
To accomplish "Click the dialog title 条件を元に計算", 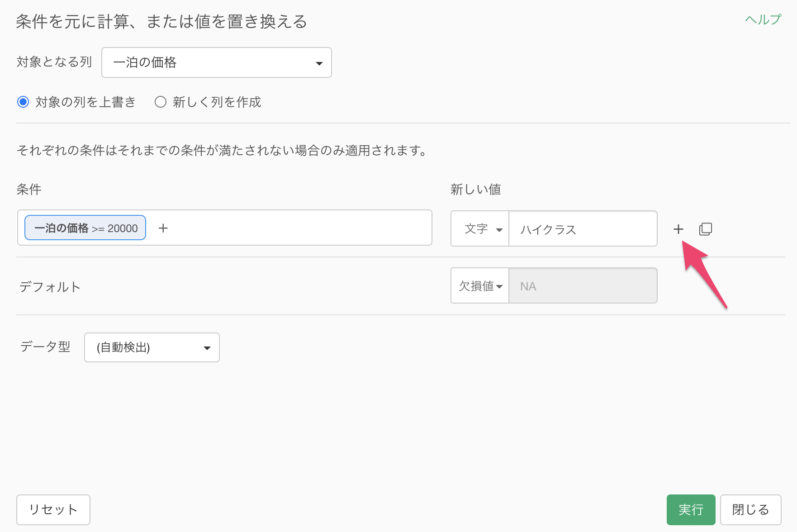I will [161, 22].
